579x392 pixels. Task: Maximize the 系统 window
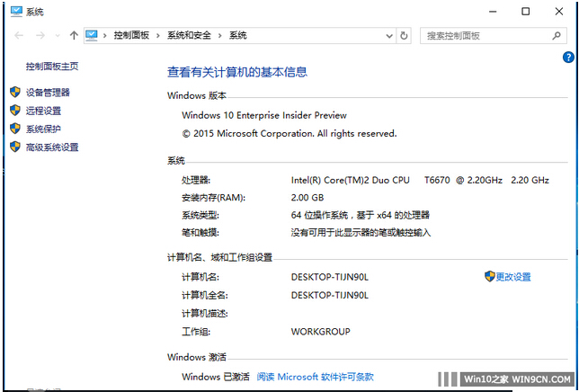click(525, 12)
